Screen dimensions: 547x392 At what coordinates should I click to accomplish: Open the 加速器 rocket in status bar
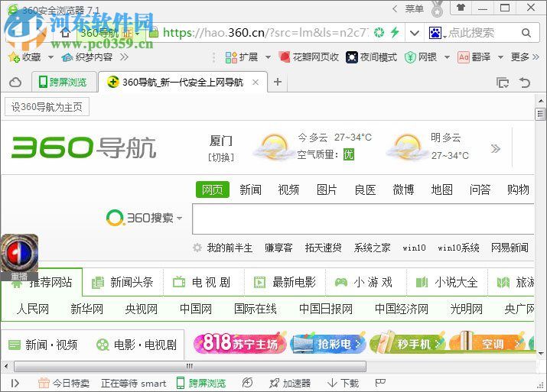[x=290, y=384]
